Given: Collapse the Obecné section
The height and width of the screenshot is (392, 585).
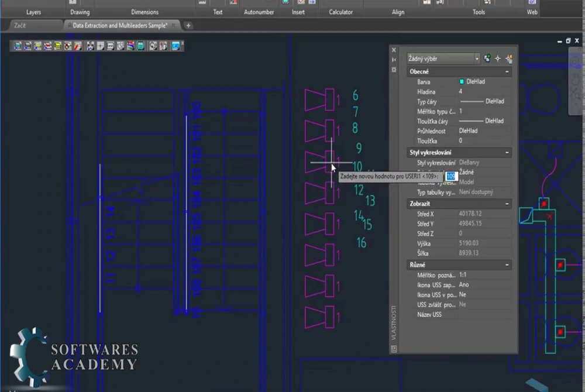Looking at the screenshot, I should 507,71.
